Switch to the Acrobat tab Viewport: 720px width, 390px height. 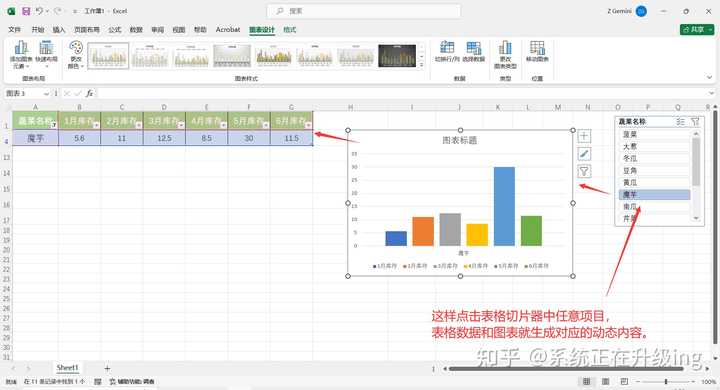(x=228, y=30)
